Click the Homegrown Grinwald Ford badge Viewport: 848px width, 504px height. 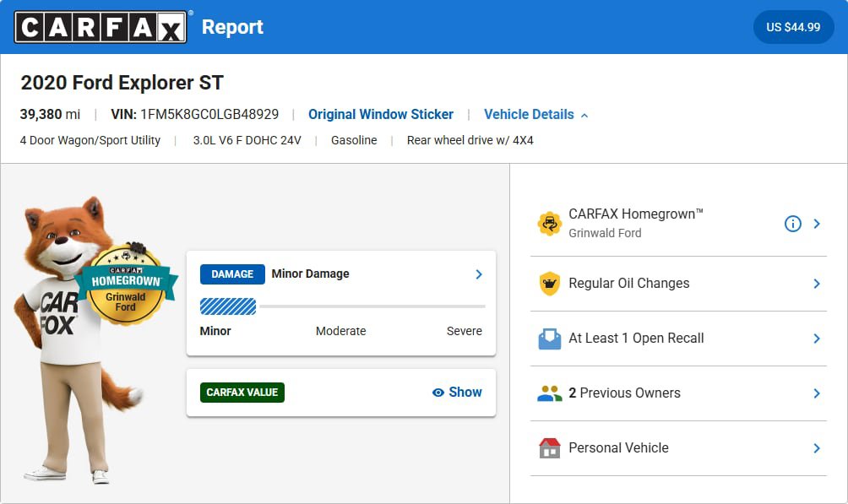pos(126,285)
